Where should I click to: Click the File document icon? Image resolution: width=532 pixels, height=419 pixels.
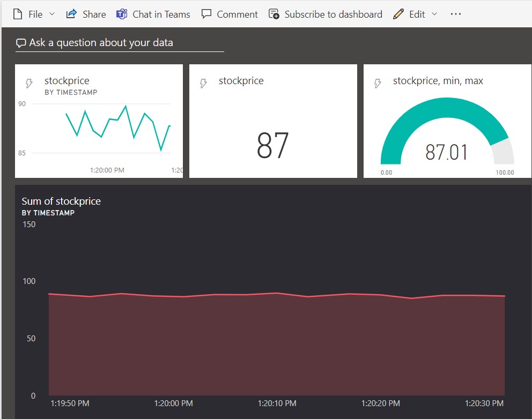[x=17, y=14]
